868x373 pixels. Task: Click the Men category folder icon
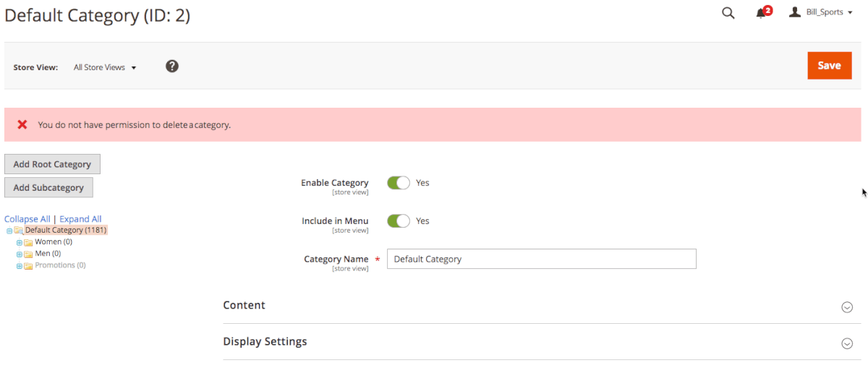tap(29, 254)
